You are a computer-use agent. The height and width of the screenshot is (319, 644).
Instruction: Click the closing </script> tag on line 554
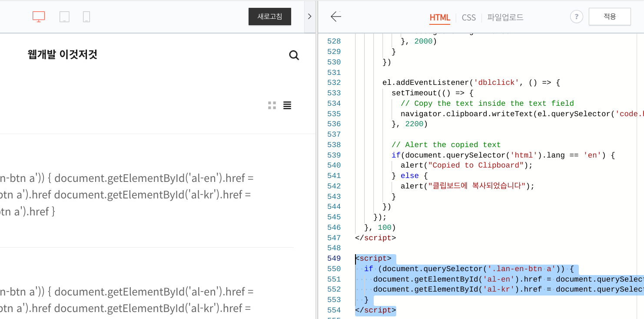(x=375, y=310)
